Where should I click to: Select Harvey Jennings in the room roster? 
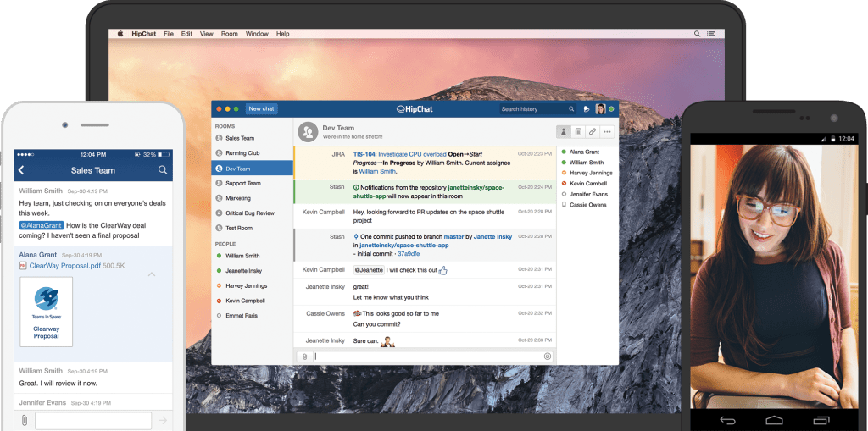tap(587, 174)
